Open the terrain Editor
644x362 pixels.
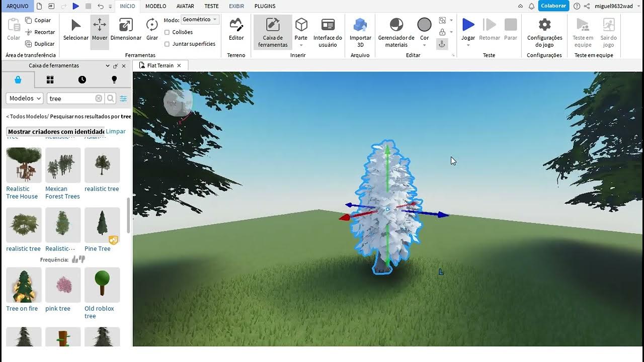click(x=236, y=30)
